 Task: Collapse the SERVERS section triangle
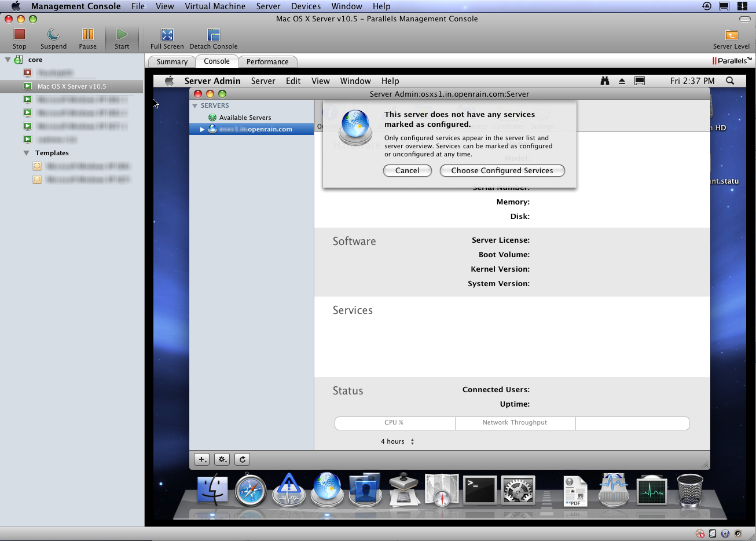(195, 106)
